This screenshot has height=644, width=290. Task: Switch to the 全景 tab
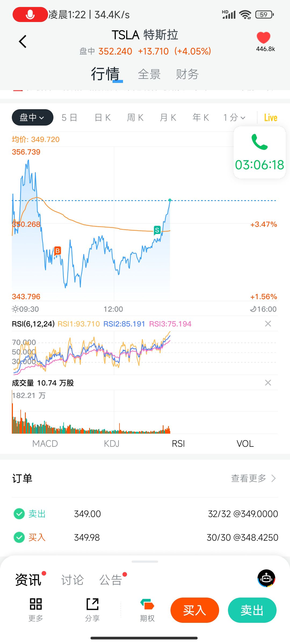[149, 74]
